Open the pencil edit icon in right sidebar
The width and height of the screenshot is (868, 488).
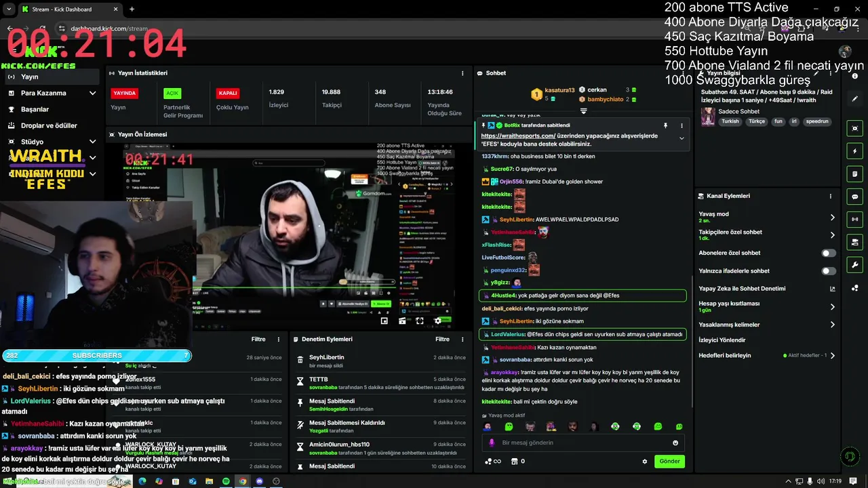click(854, 99)
